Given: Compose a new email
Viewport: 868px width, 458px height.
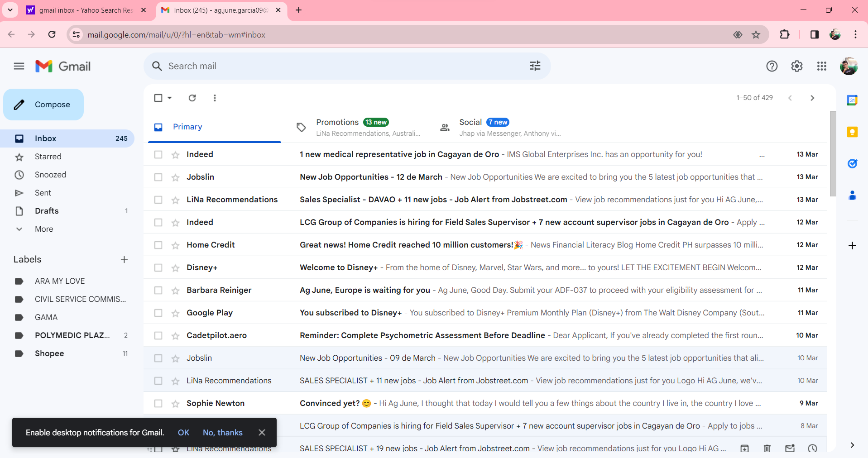Looking at the screenshot, I should point(43,105).
